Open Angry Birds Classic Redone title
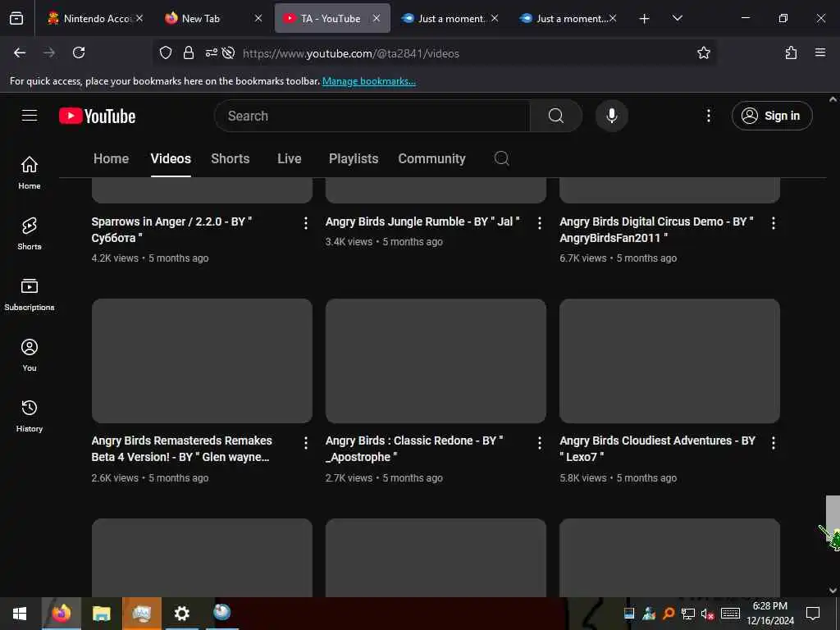 point(414,449)
